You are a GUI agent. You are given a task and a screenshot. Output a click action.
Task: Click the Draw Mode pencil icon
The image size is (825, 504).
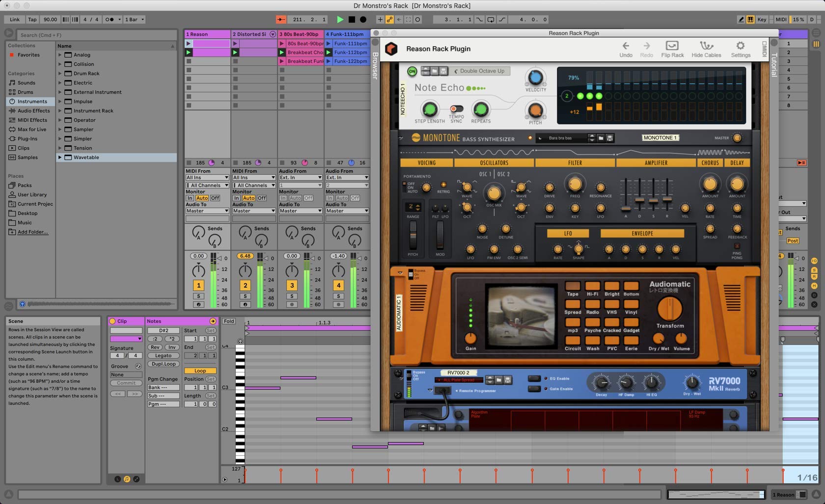pos(742,20)
